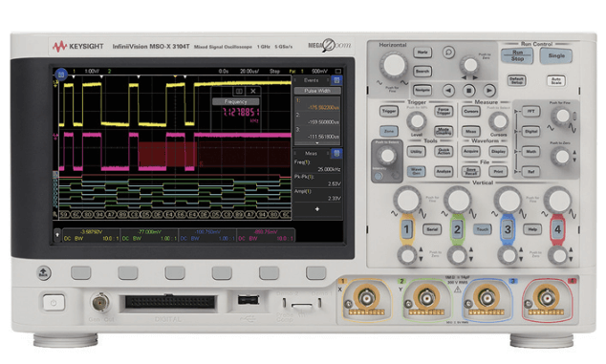This screenshot has height=364, width=606.
Task: Open the 500mV trigger level setting
Action: (319, 71)
